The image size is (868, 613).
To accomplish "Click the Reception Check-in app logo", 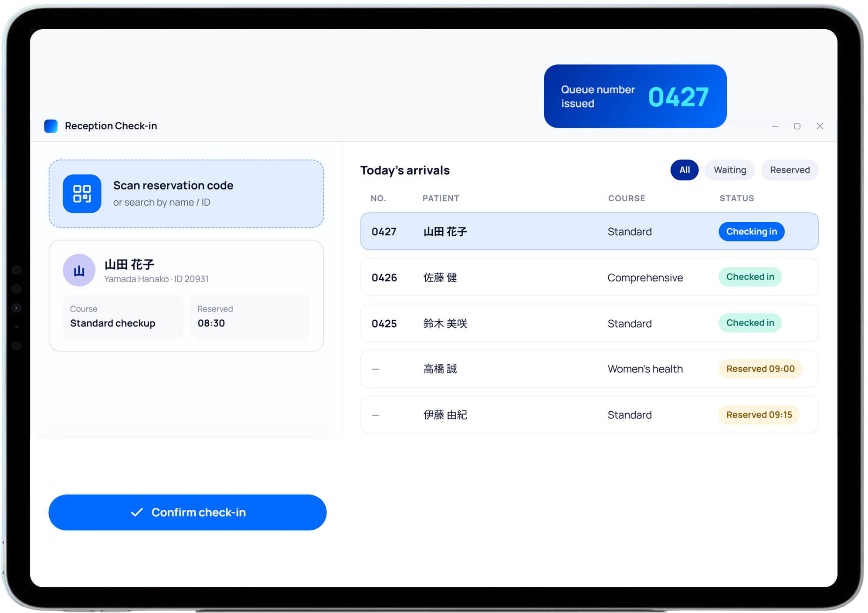I will point(51,126).
